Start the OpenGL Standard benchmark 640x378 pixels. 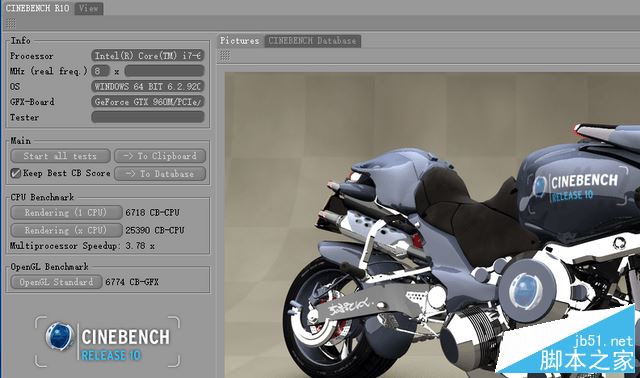click(x=56, y=282)
